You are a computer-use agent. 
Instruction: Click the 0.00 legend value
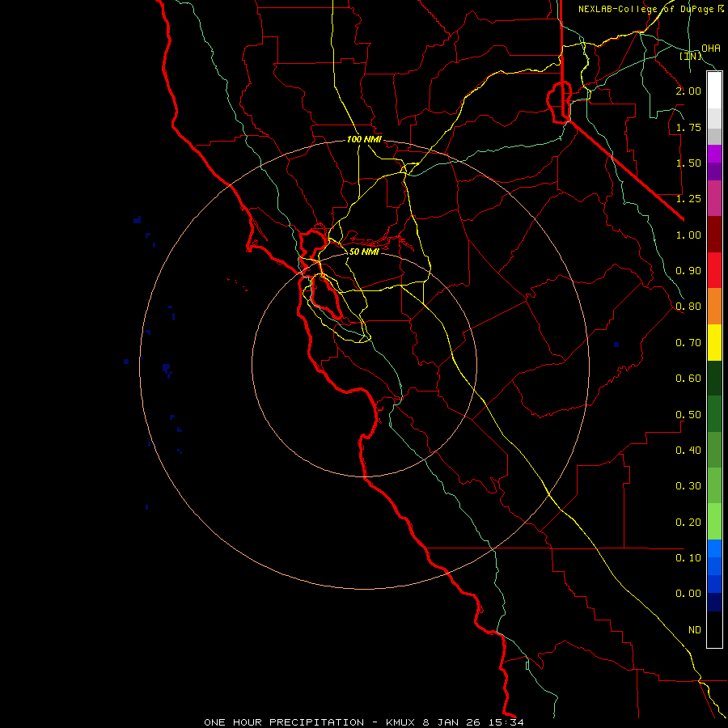pos(688,594)
